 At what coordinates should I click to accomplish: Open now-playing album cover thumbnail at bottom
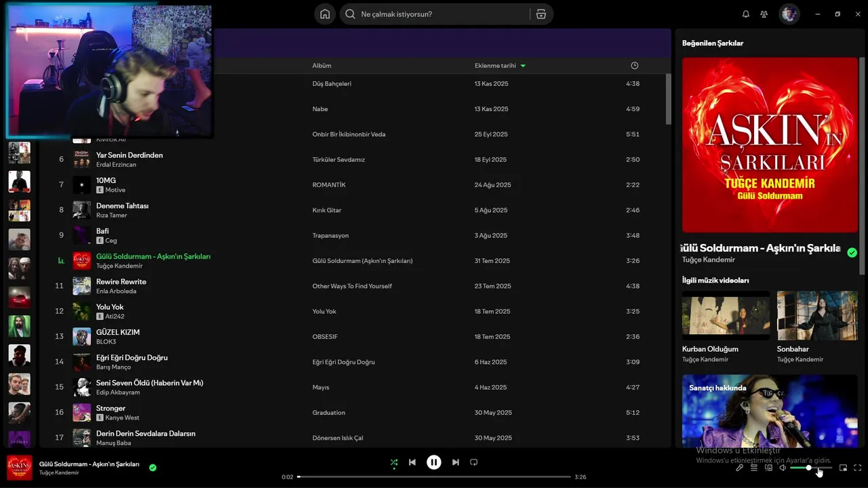point(19,468)
